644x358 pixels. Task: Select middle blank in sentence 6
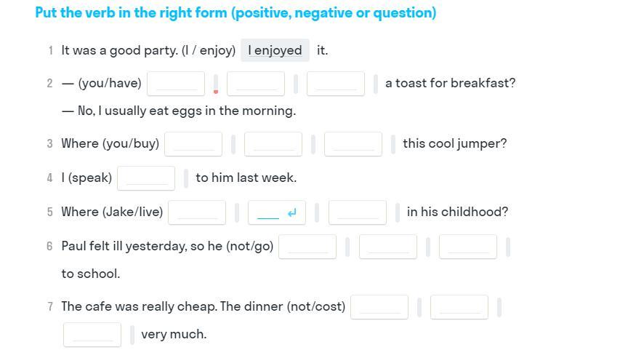coord(388,247)
